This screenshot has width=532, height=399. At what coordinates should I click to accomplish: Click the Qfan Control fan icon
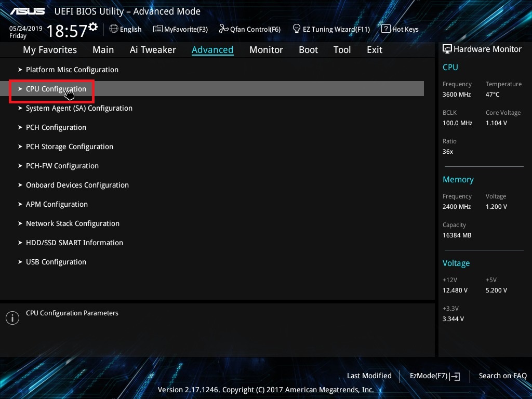223,29
